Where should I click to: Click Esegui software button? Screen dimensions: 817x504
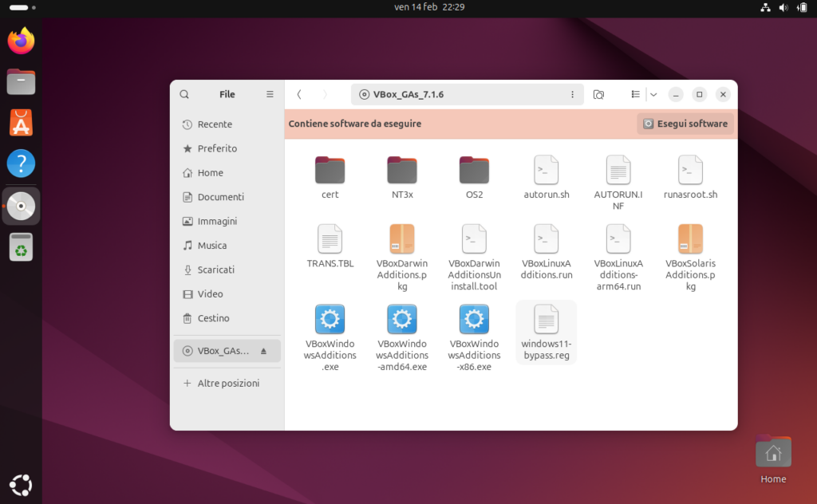tap(685, 124)
